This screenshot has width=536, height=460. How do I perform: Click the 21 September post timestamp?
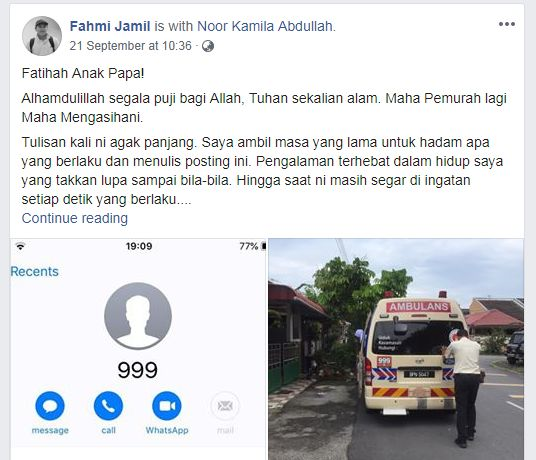click(131, 46)
